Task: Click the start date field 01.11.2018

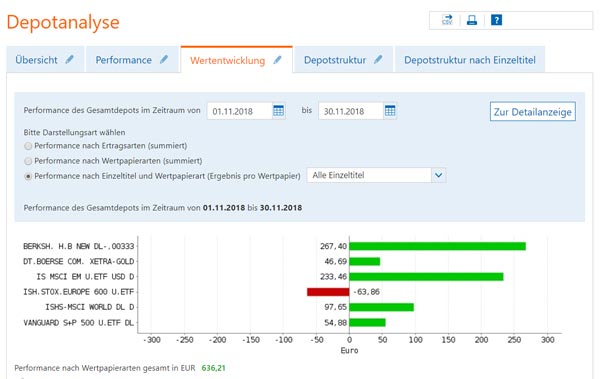Action: click(240, 111)
